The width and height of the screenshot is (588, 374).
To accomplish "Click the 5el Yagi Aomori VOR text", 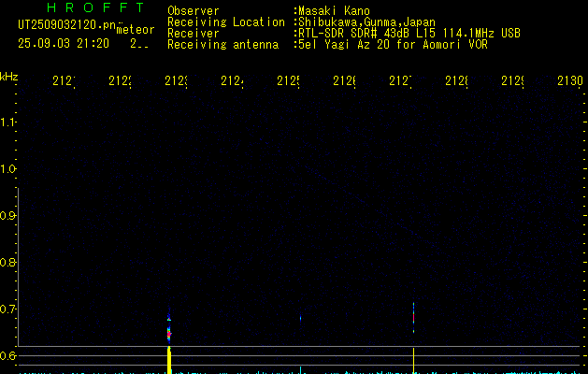I will (x=393, y=45).
